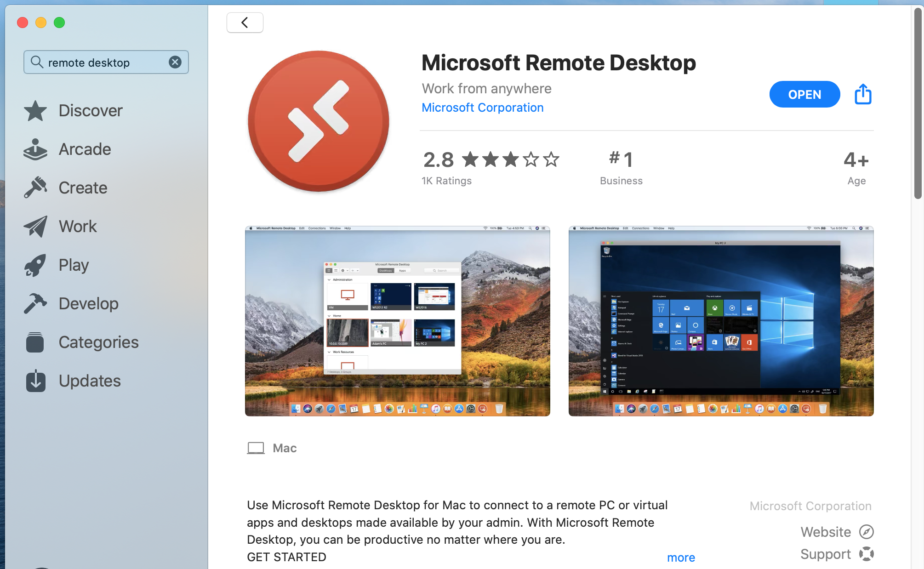Click the Work paper plane icon

click(35, 227)
